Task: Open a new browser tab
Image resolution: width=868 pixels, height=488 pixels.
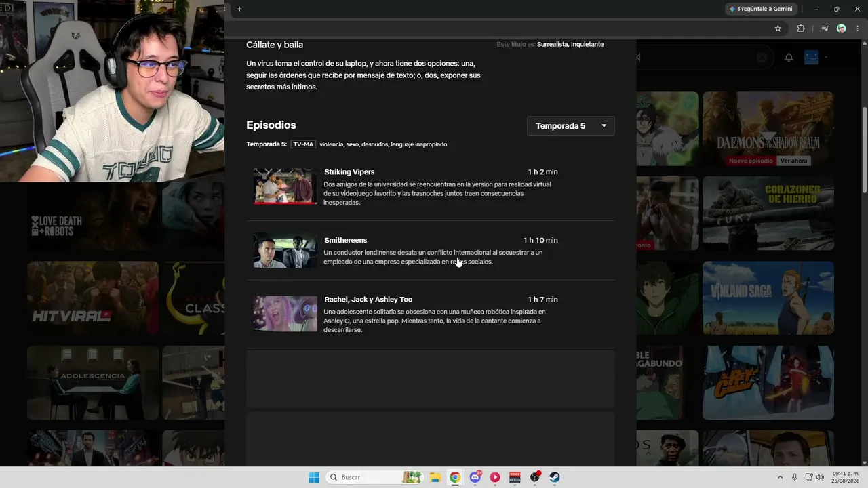Action: pyautogui.click(x=239, y=9)
